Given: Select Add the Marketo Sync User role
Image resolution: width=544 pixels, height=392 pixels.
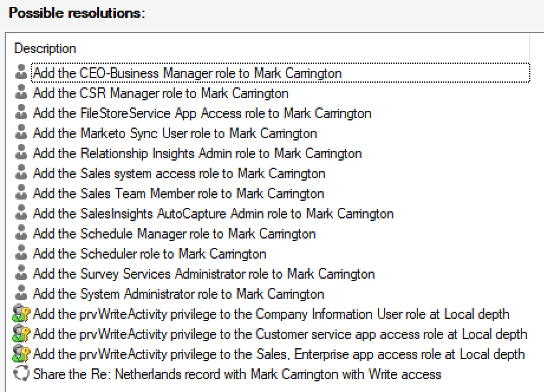Looking at the screenshot, I should point(175,133).
